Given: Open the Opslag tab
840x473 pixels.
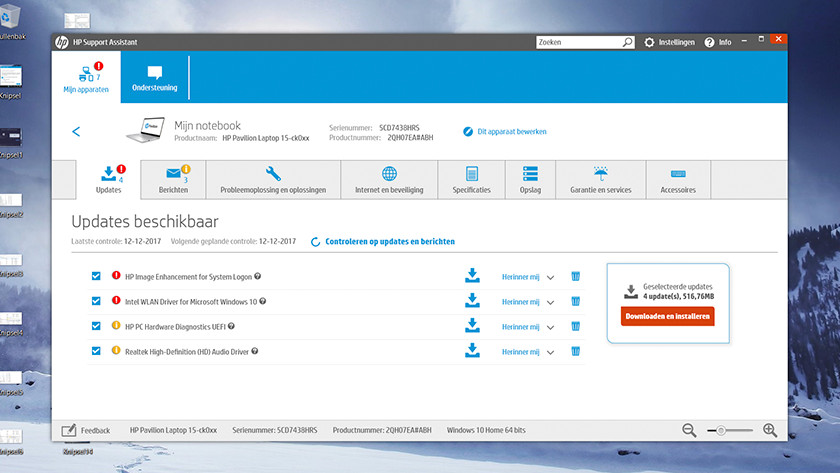Looking at the screenshot, I should click(x=530, y=179).
